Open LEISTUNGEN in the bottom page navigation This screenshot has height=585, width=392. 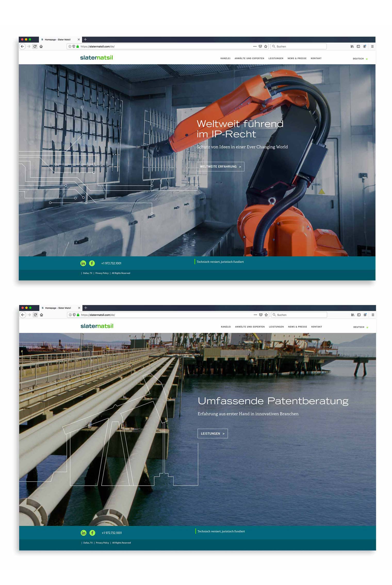tap(276, 327)
